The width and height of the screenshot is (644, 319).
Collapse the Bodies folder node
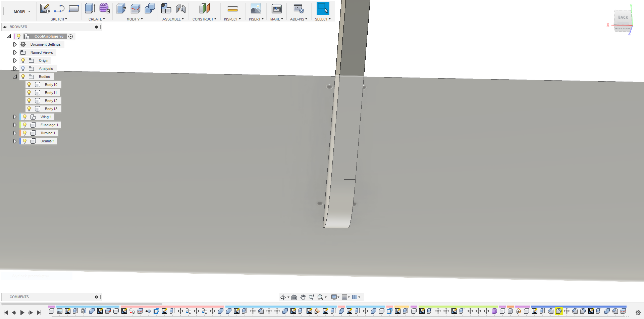pyautogui.click(x=15, y=77)
